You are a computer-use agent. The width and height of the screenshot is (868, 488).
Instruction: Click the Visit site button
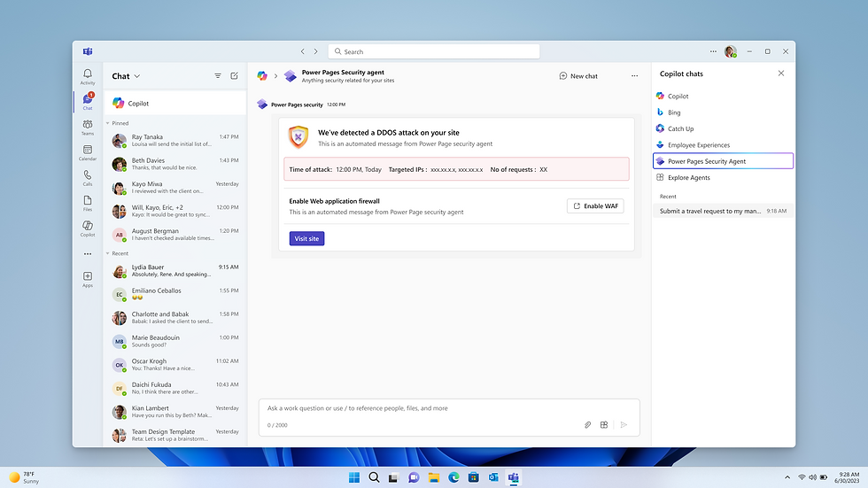pyautogui.click(x=306, y=238)
